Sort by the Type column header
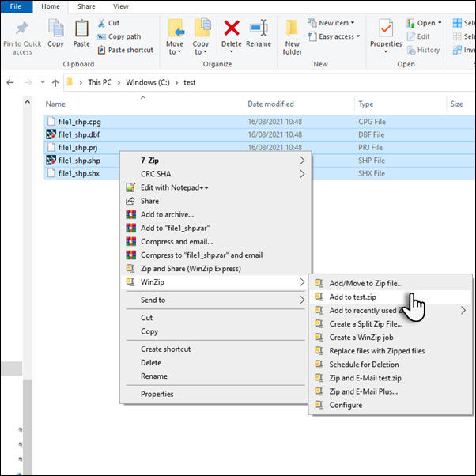476x476 pixels. pyautogui.click(x=366, y=104)
